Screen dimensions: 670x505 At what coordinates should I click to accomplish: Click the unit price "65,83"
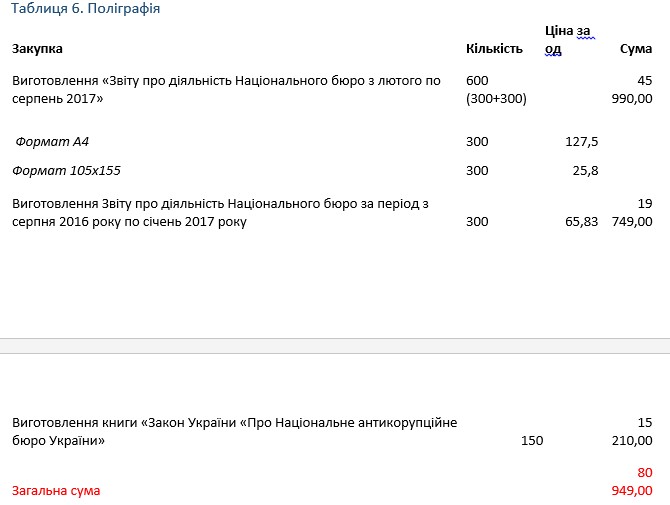(581, 222)
